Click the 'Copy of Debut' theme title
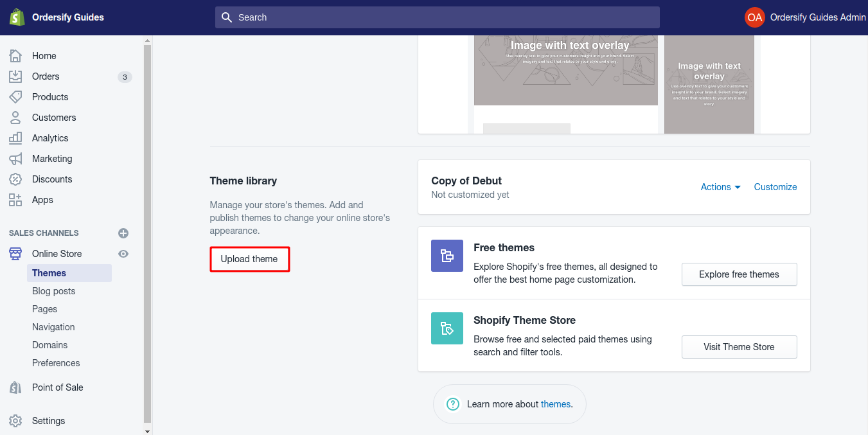This screenshot has width=868, height=435. click(466, 181)
